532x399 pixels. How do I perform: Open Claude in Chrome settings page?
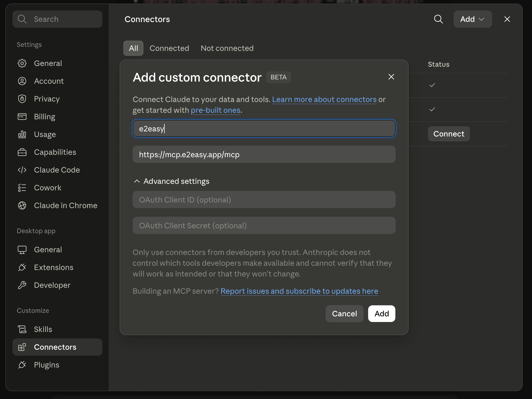coord(57,205)
